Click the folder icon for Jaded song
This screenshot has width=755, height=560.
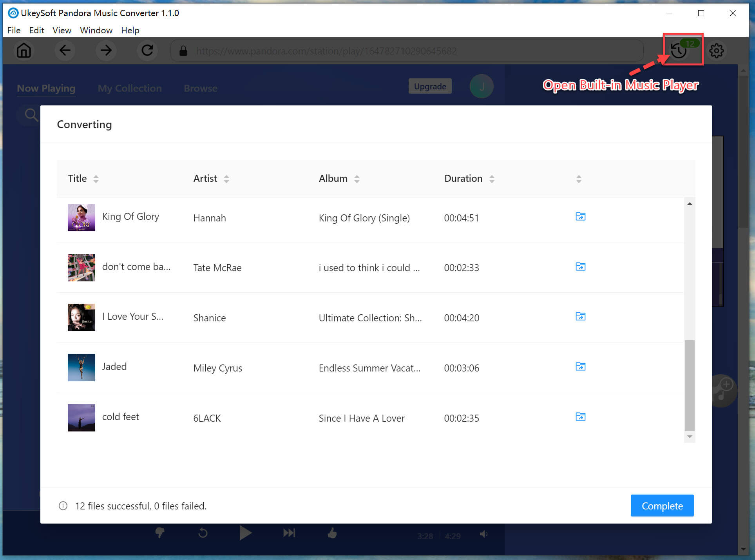[580, 367]
